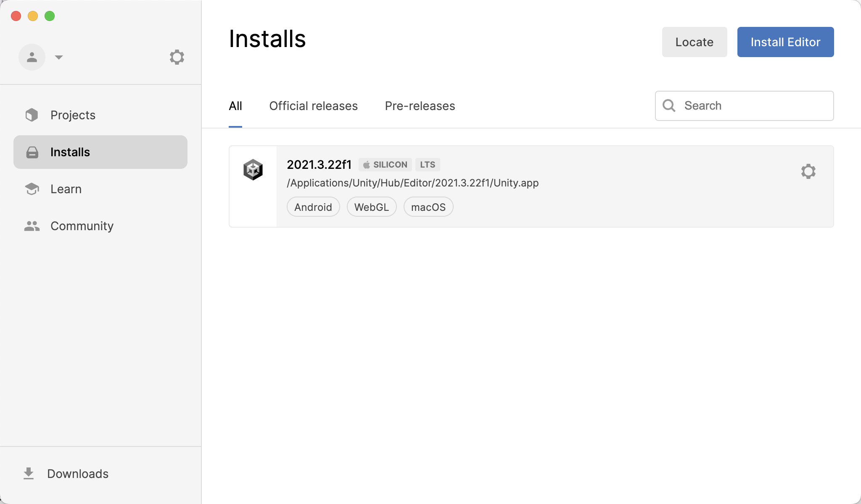Image resolution: width=861 pixels, height=504 pixels.
Task: Click the Search input field
Action: click(744, 106)
